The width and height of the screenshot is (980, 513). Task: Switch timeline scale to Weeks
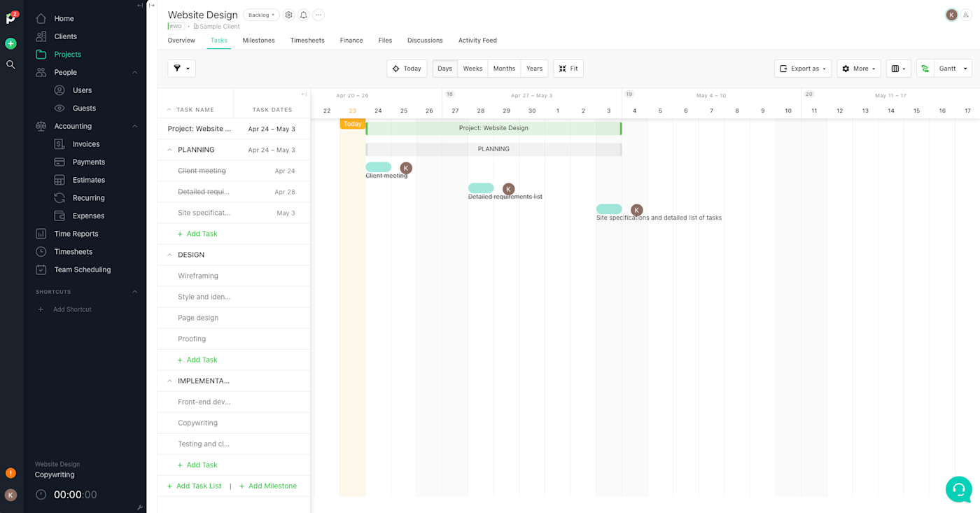472,69
